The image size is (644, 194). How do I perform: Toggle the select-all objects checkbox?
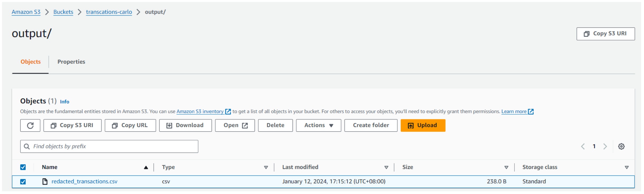23,167
